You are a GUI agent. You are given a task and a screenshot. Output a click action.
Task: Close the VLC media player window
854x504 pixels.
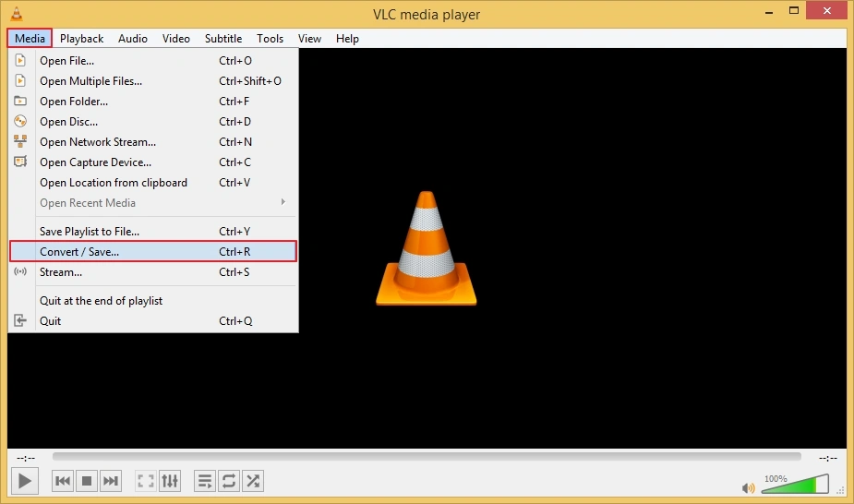click(x=827, y=11)
